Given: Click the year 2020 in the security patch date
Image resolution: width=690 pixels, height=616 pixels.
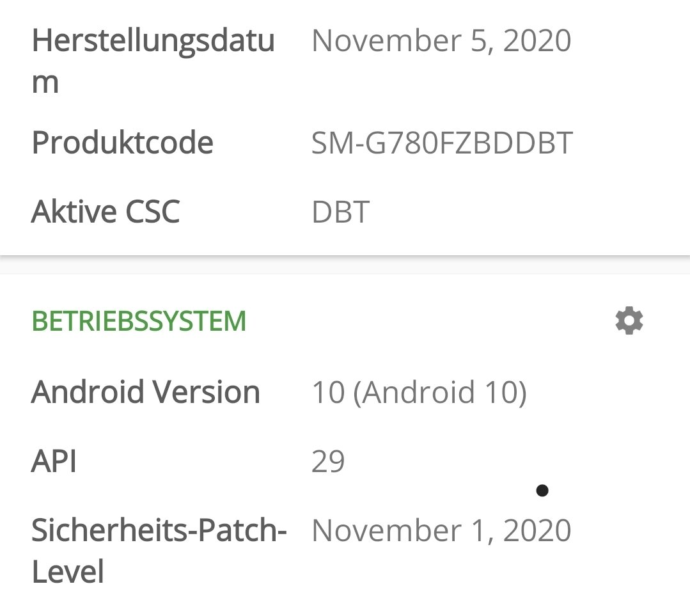Looking at the screenshot, I should coord(537,530).
